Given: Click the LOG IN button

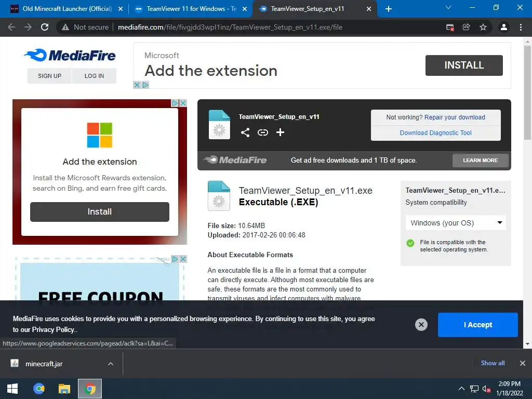Looking at the screenshot, I should (x=95, y=76).
